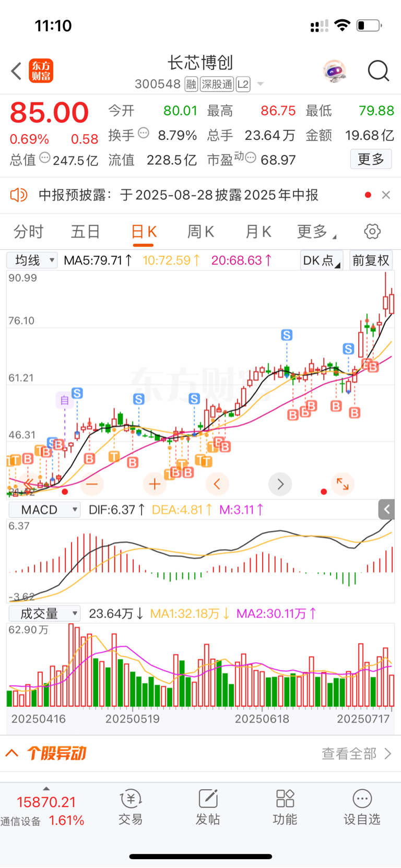Tap the stock code 300548
Viewport: 401px width, 868px height.
tap(158, 84)
